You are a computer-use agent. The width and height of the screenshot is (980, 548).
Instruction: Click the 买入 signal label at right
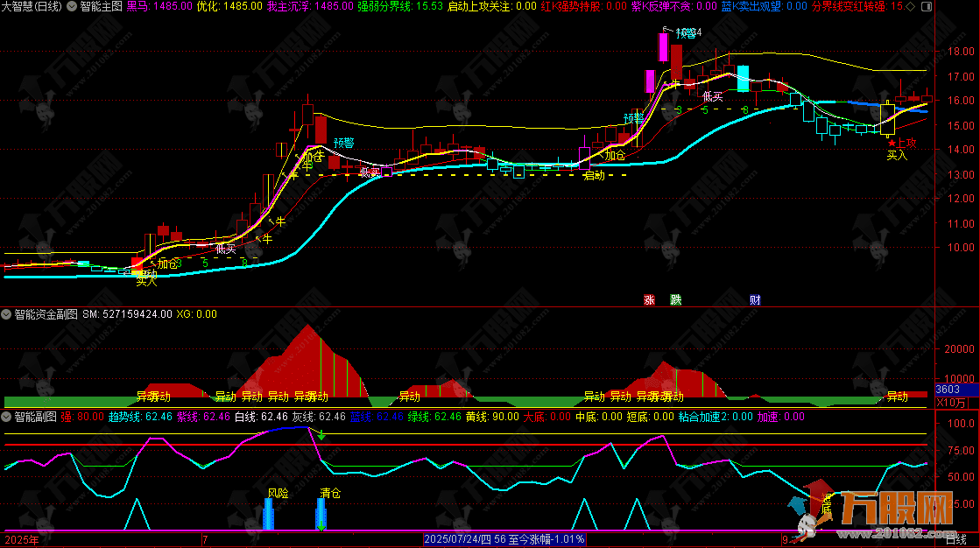[x=897, y=155]
